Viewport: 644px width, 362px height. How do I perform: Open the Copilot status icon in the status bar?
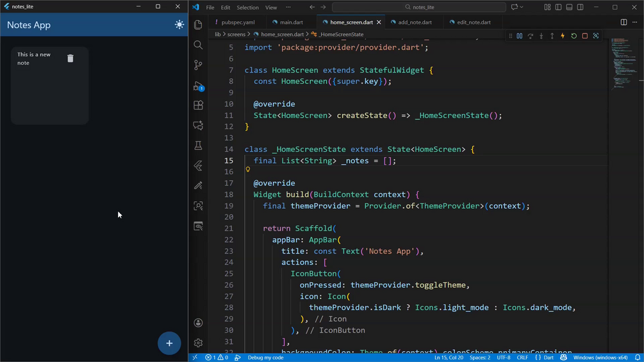tap(563, 358)
